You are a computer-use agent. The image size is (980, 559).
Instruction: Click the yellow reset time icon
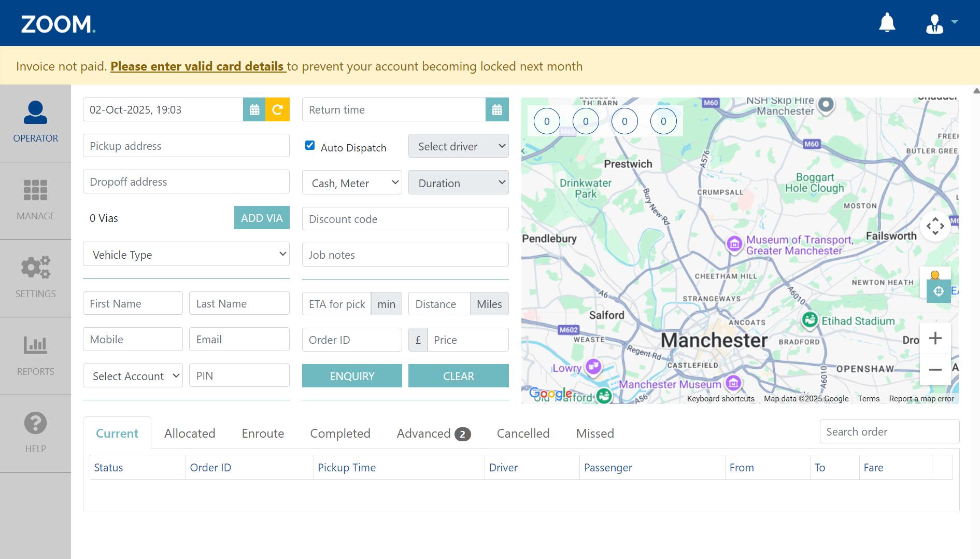tap(278, 109)
